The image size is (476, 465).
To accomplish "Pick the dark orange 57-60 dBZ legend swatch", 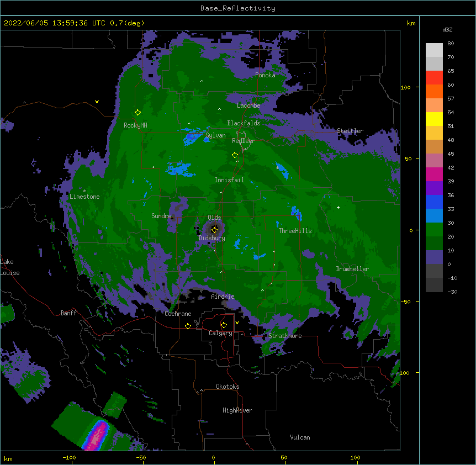I will 434,91.
